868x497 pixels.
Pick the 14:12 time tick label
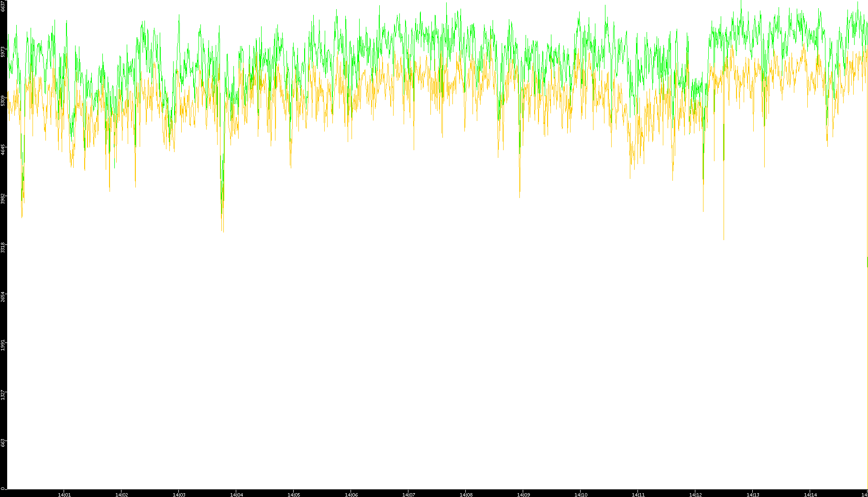click(x=695, y=495)
